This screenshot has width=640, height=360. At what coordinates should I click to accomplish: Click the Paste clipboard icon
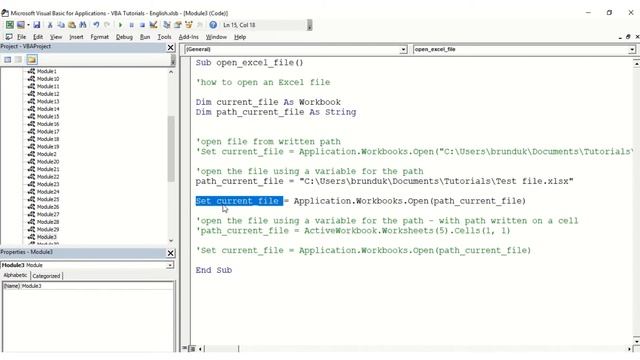click(72, 25)
